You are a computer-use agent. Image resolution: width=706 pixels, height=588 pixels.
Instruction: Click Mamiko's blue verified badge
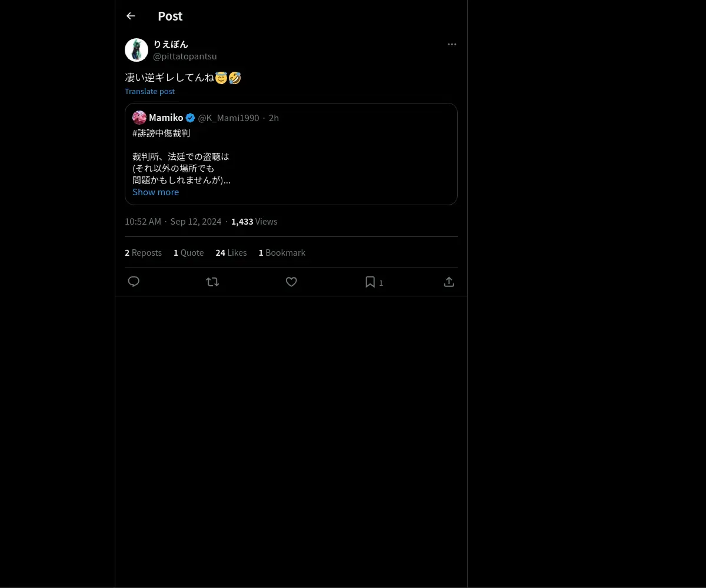tap(190, 118)
